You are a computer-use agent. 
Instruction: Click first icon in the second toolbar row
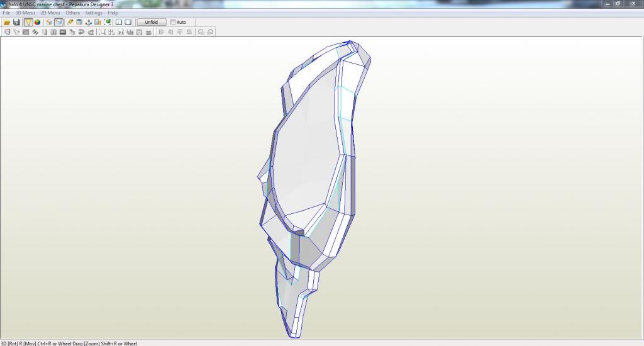pyautogui.click(x=7, y=32)
